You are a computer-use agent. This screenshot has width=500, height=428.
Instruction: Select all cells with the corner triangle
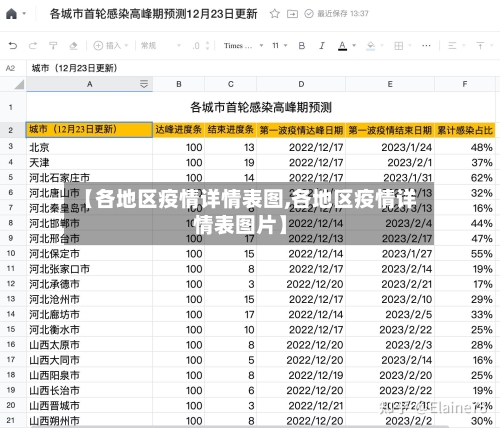click(19, 84)
